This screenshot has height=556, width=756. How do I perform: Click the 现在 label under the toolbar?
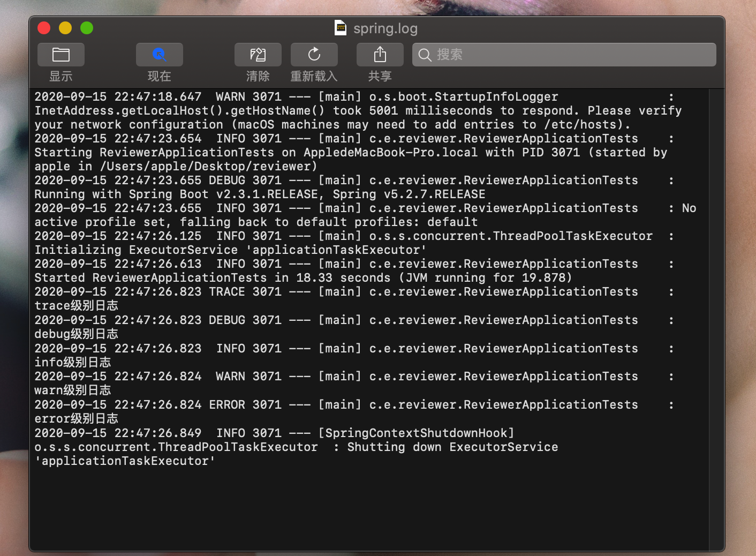160,76
